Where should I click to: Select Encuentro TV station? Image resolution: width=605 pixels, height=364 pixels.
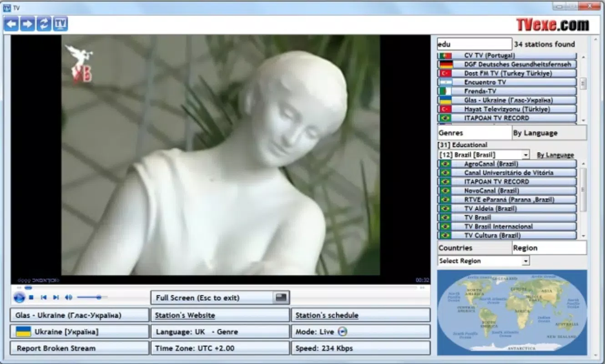coord(507,82)
